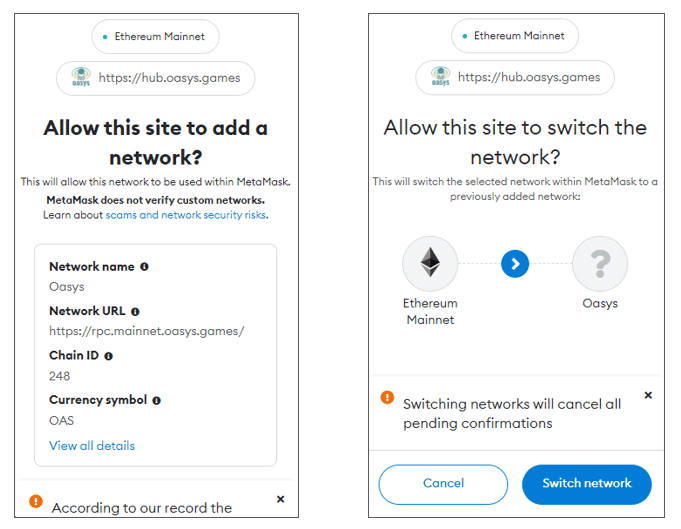This screenshot has height=529, width=681.
Task: Click Oasys site logo in left panel
Action: 80,77
